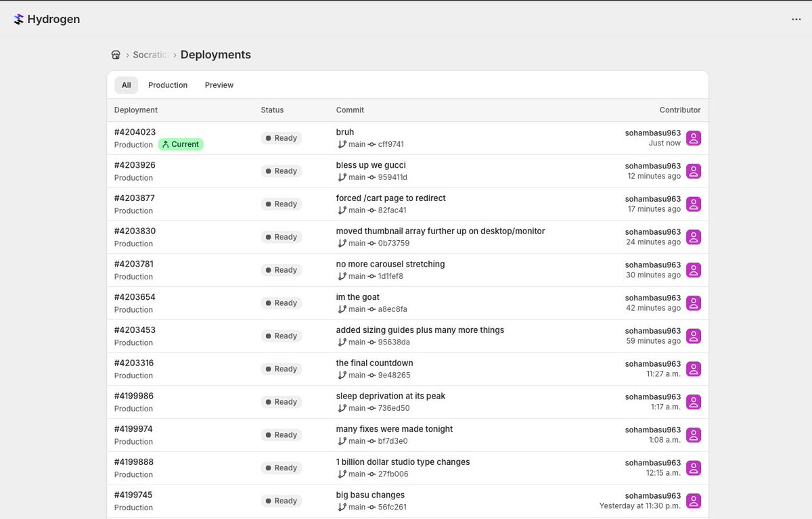The image size is (812, 519).
Task: Click commit hash 56fc261
Action: point(392,507)
